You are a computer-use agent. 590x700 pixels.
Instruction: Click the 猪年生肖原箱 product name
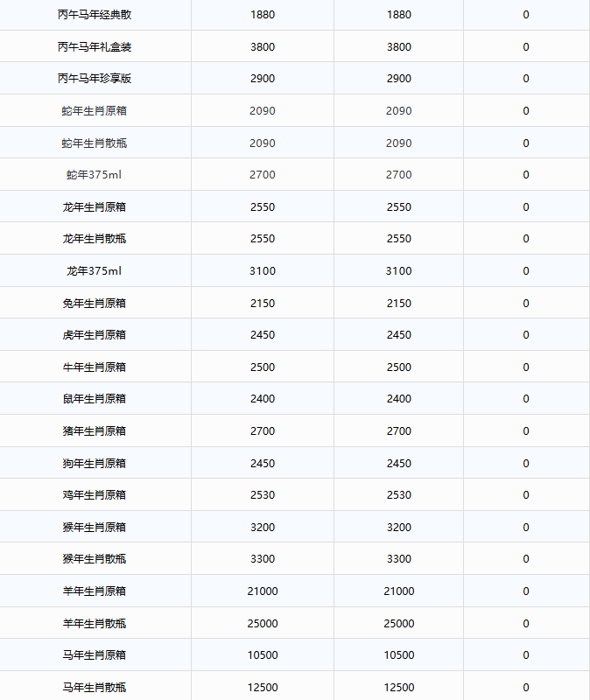coord(95,431)
